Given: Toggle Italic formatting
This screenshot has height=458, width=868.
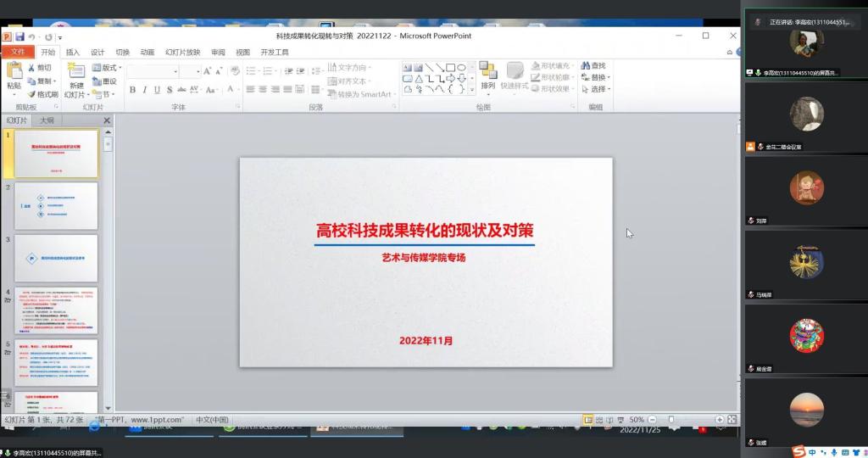Looking at the screenshot, I should coord(145,90).
